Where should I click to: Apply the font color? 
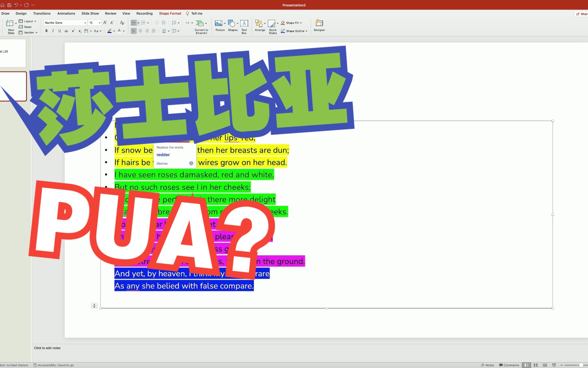[119, 31]
